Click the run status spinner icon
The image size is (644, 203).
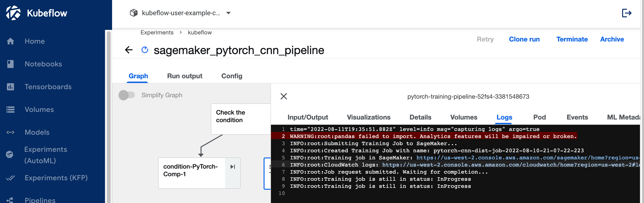tap(145, 50)
